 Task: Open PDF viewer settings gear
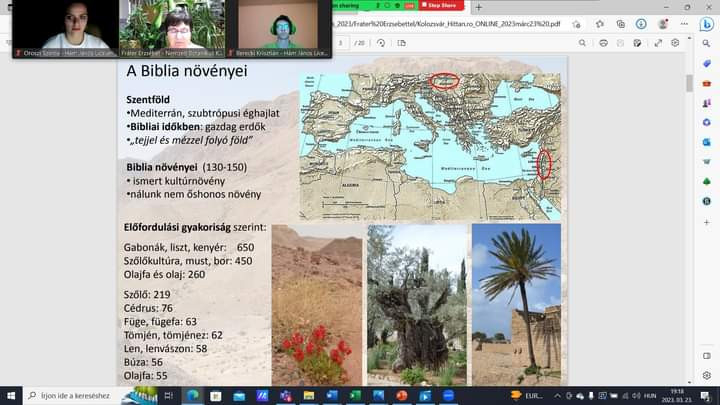click(675, 43)
